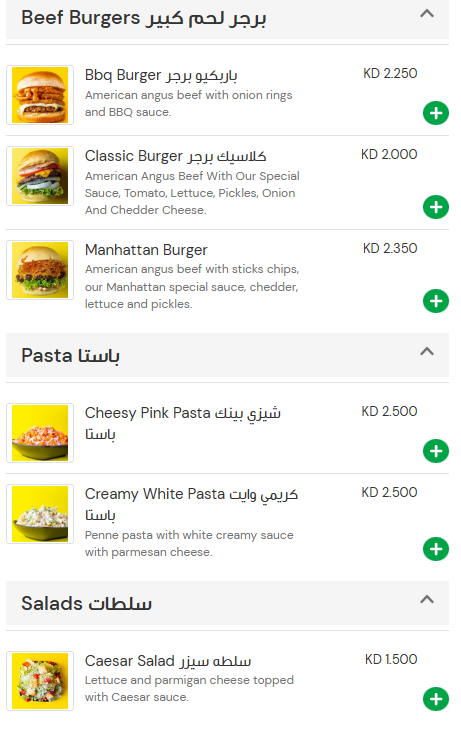Add Creamy White Pasta to order
Viewport: 461px width, 731px height.
click(436, 549)
